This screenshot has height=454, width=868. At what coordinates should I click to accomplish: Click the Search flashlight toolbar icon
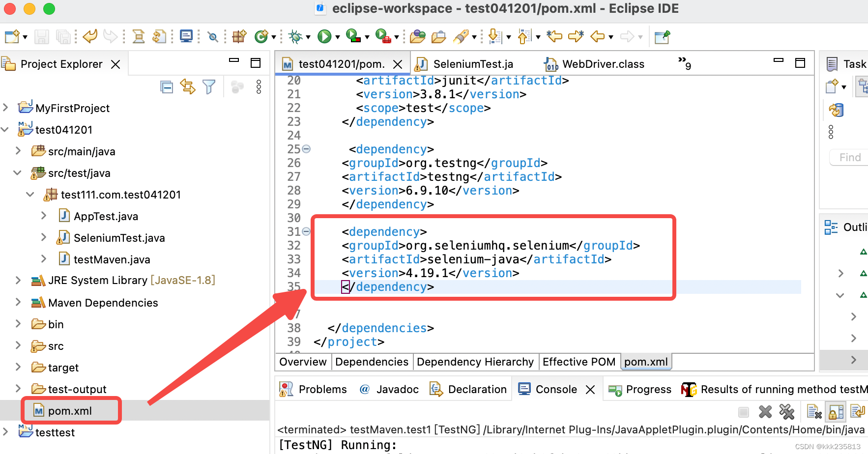click(x=461, y=36)
